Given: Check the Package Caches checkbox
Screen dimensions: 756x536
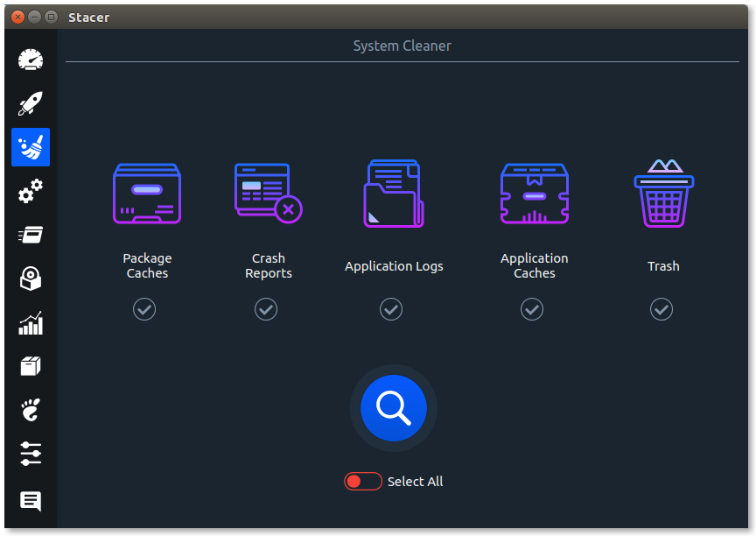Looking at the screenshot, I should coord(144,309).
